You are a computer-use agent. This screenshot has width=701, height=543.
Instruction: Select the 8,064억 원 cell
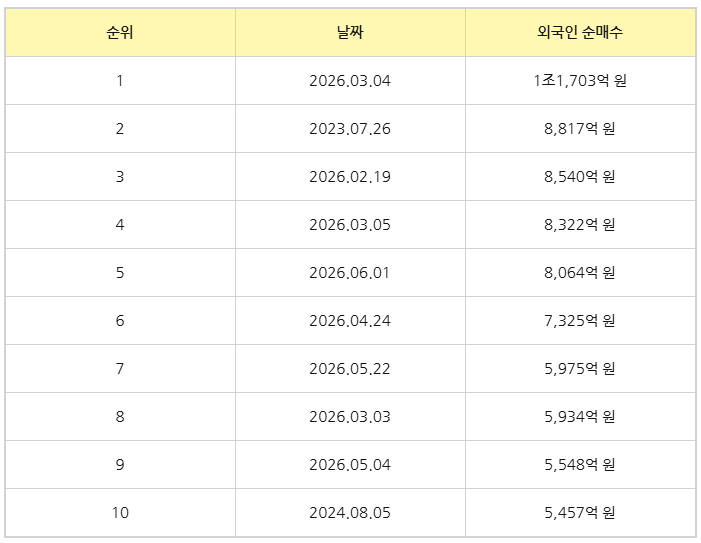(x=580, y=273)
